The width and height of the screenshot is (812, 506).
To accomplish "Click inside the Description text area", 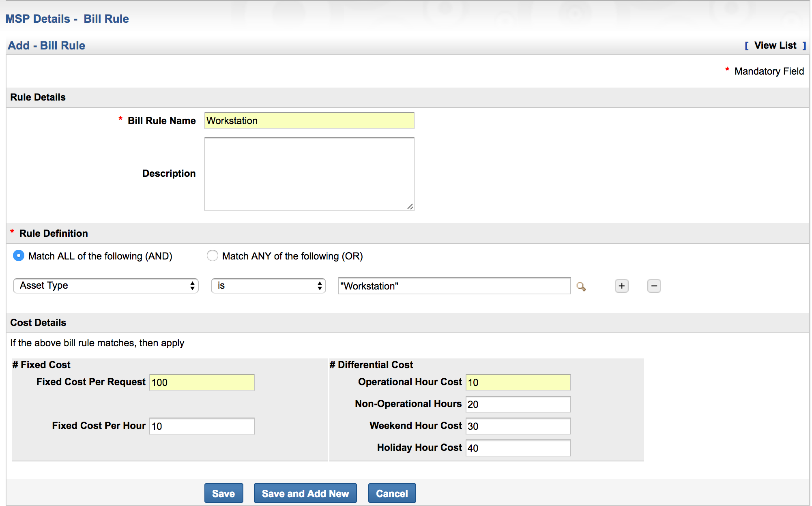I will point(309,174).
